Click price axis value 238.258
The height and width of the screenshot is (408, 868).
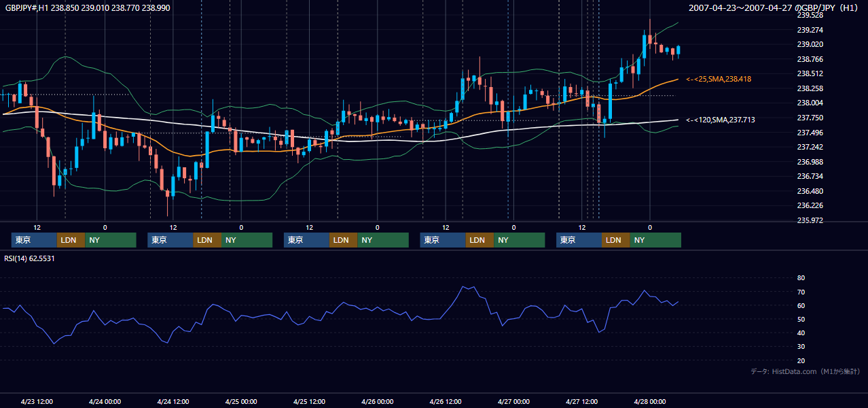coord(810,88)
